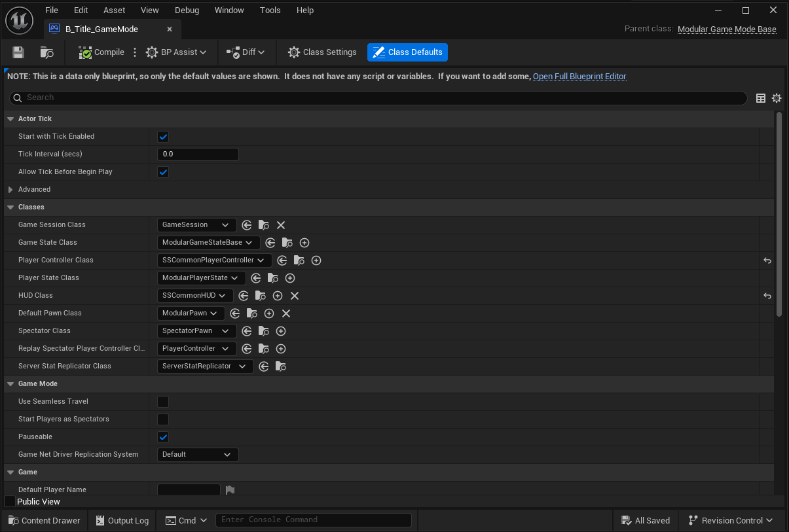This screenshot has height=532, width=789.
Task: Click the Tick Interval input field
Action: [198, 154]
